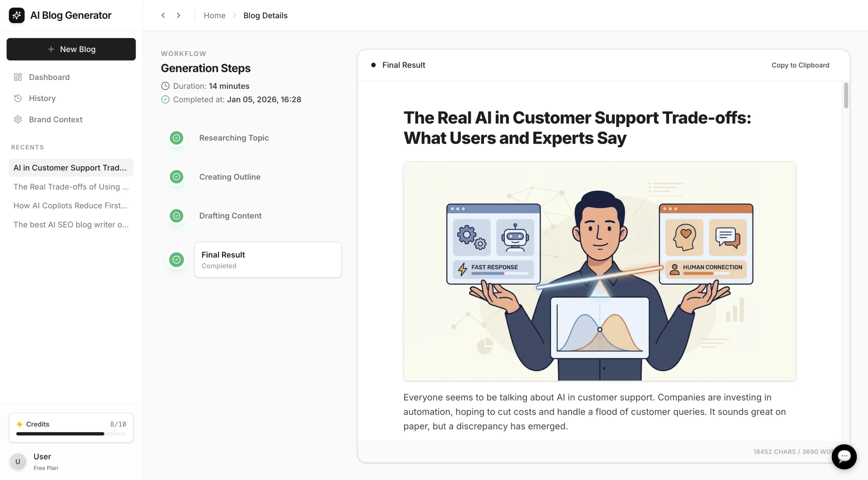The width and height of the screenshot is (868, 480).
Task: Open the chat bubble assistant
Action: tap(844, 457)
